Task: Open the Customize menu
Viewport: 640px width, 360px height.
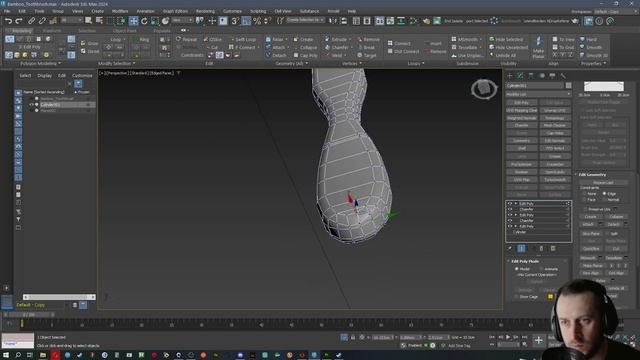Action: [232, 11]
